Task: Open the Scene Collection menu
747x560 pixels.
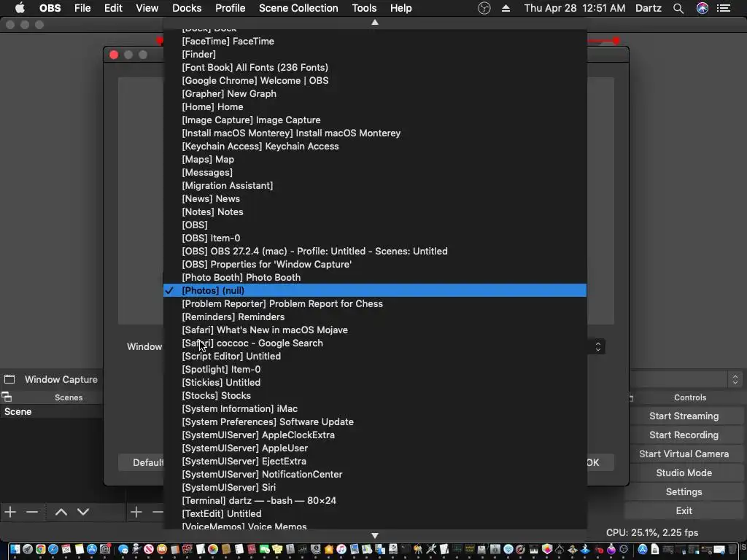Action: click(x=298, y=8)
